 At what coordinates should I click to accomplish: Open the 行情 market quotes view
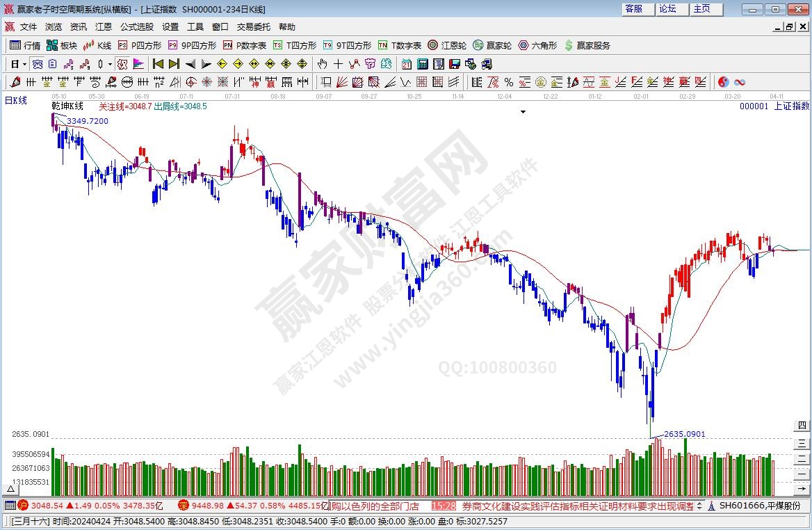coord(25,45)
